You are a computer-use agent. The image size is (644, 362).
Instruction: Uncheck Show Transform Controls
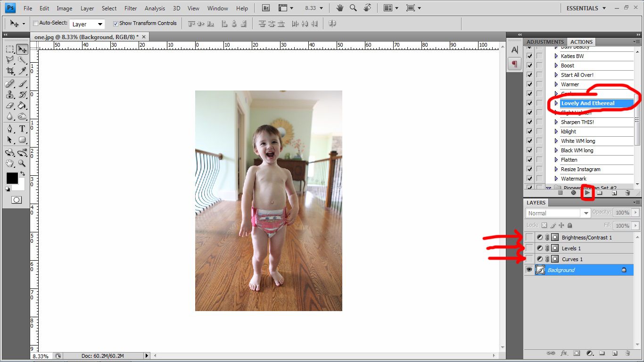tap(116, 23)
